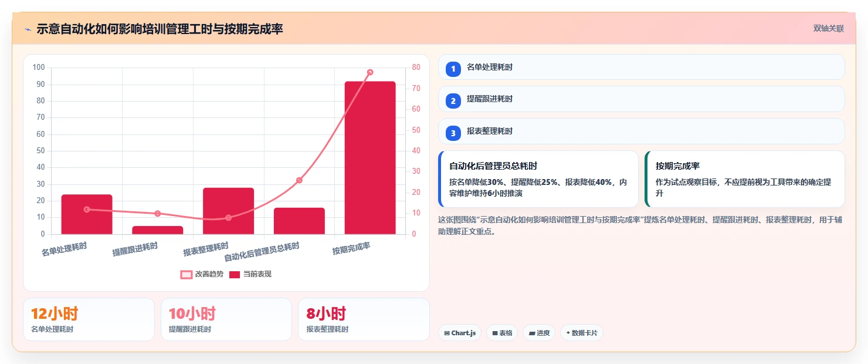
Task: Click the 自动化后管理员总耗时 card title
Action: pos(493,166)
